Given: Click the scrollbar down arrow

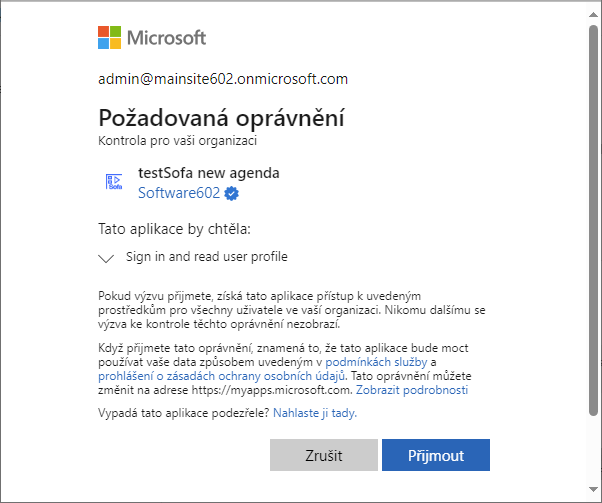Looking at the screenshot, I should coord(593,489).
